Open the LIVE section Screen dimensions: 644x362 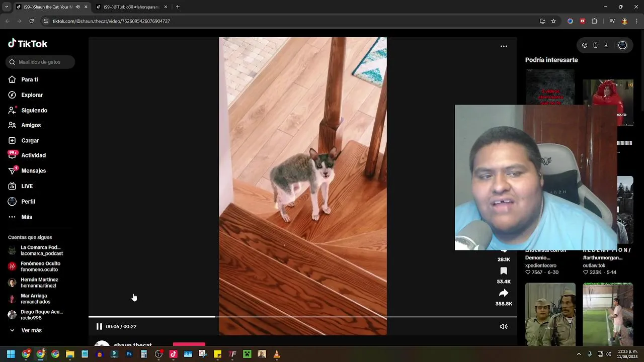(21, 186)
